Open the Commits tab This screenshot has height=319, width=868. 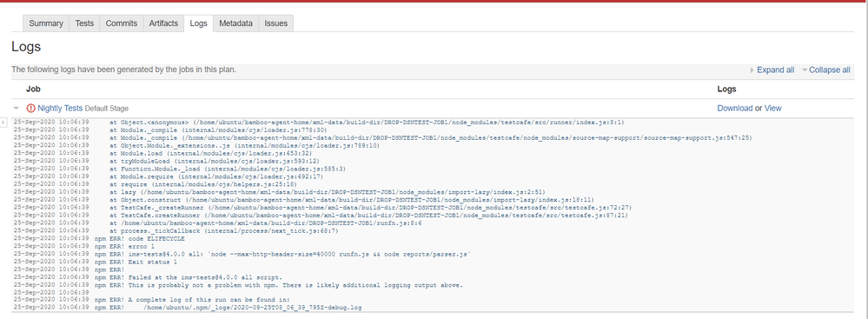click(122, 23)
